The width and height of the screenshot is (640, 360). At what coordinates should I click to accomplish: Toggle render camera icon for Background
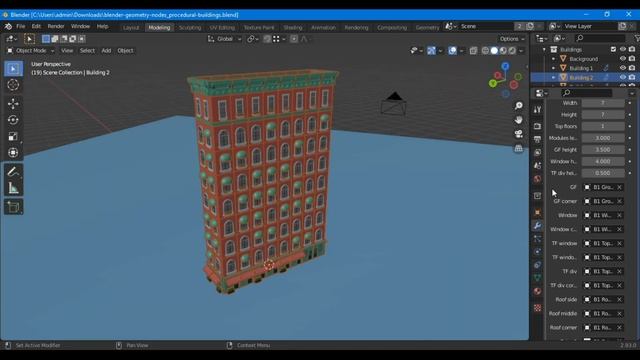[x=632, y=59]
